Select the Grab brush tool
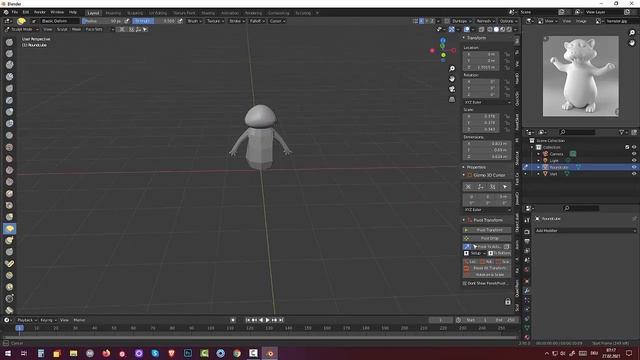This screenshot has width=640, height=360. coord(9,217)
